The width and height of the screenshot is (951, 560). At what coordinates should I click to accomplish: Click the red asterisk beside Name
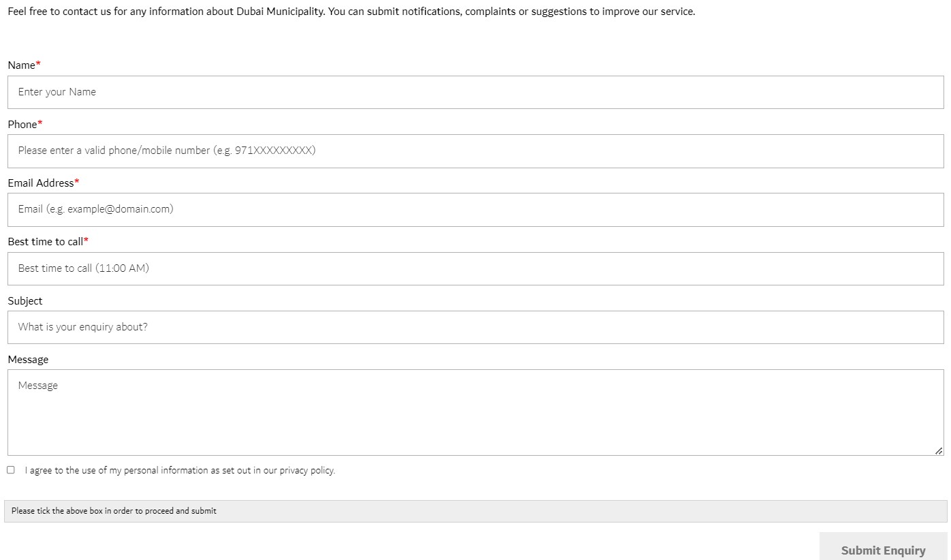click(x=39, y=64)
